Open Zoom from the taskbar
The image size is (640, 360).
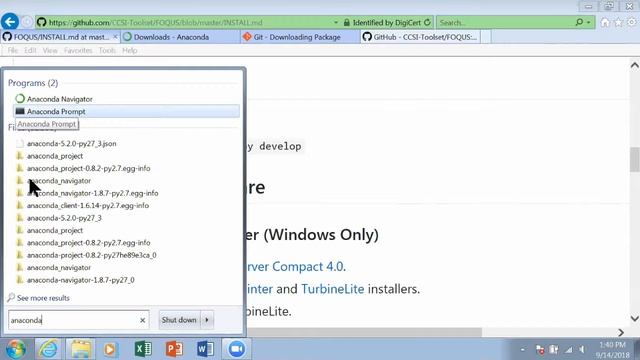coord(237,349)
